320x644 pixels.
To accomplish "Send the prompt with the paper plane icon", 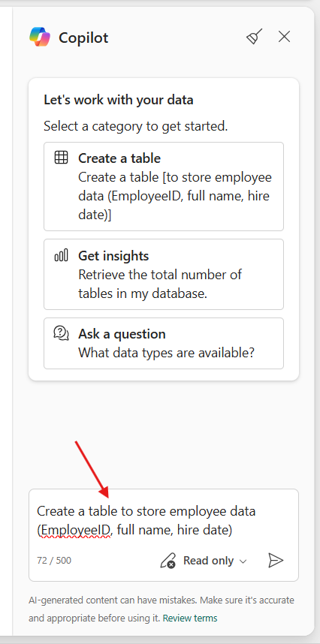I will [x=276, y=560].
